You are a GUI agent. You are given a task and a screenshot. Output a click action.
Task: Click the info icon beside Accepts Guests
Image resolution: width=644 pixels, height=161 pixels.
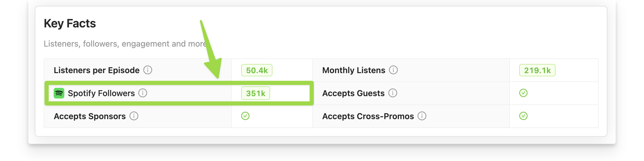(393, 93)
